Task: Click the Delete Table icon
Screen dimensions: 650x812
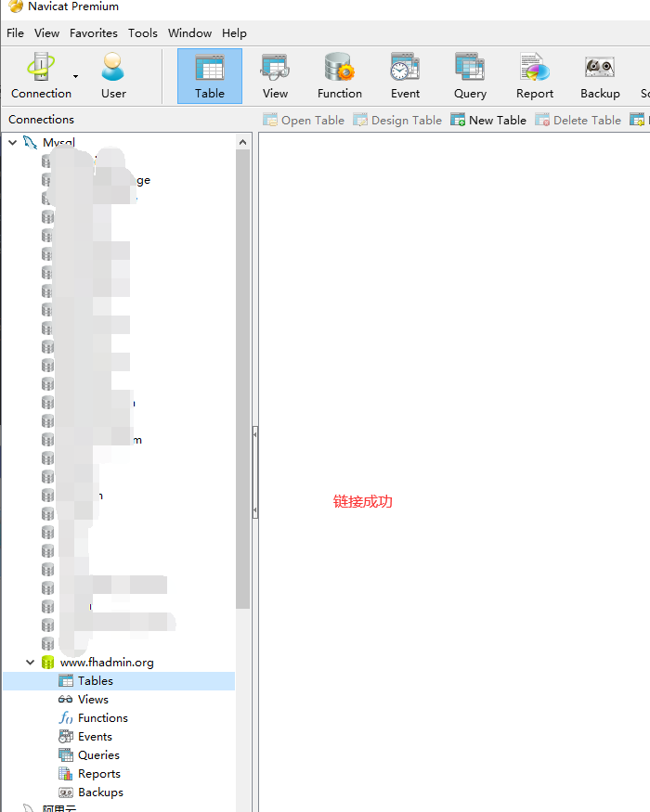Action: [x=542, y=120]
